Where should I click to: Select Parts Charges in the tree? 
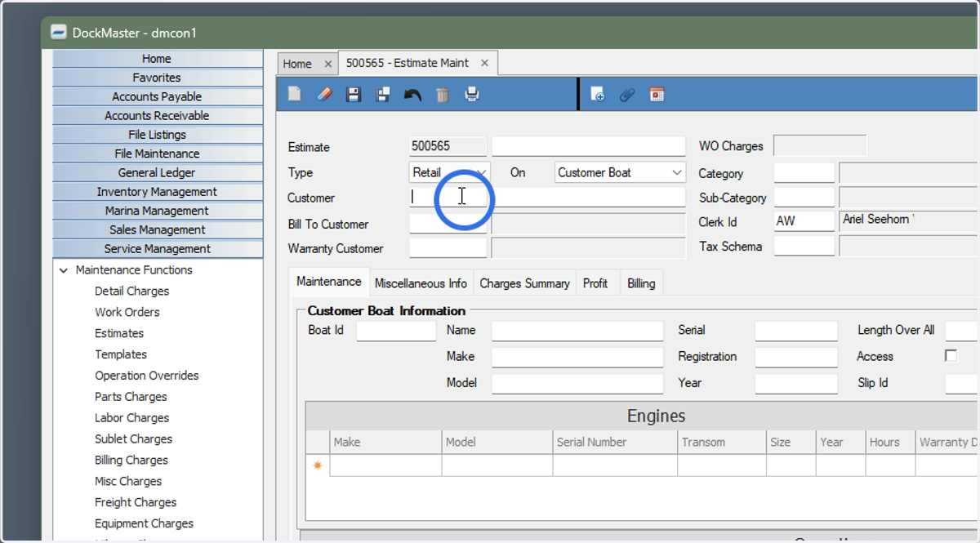click(x=131, y=397)
